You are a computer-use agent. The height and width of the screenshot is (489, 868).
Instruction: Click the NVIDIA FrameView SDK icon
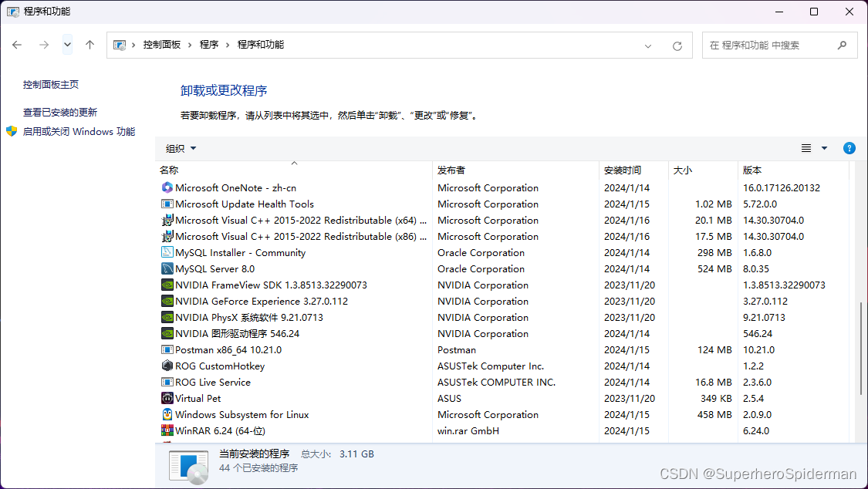pyautogui.click(x=167, y=285)
